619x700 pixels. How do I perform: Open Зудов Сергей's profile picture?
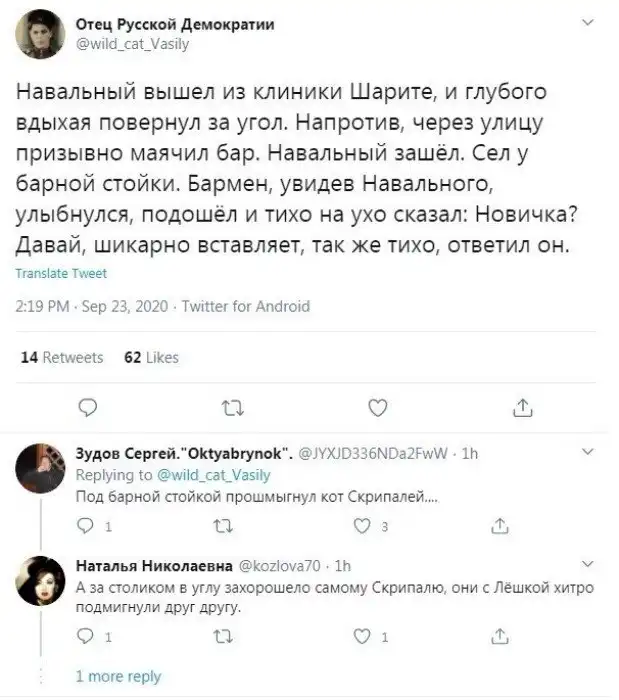42,464
